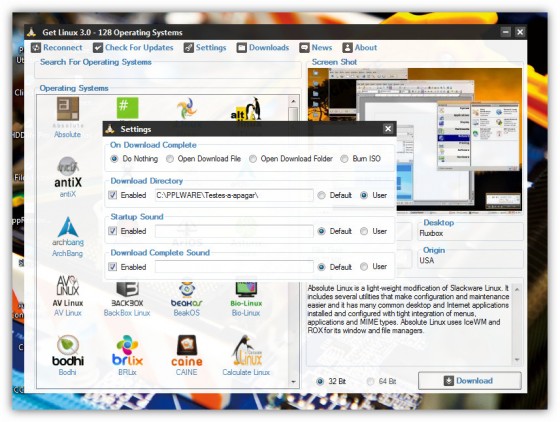Click operating systems list scroll down arrow
Viewport: 560px width, 422px height.
293,382
